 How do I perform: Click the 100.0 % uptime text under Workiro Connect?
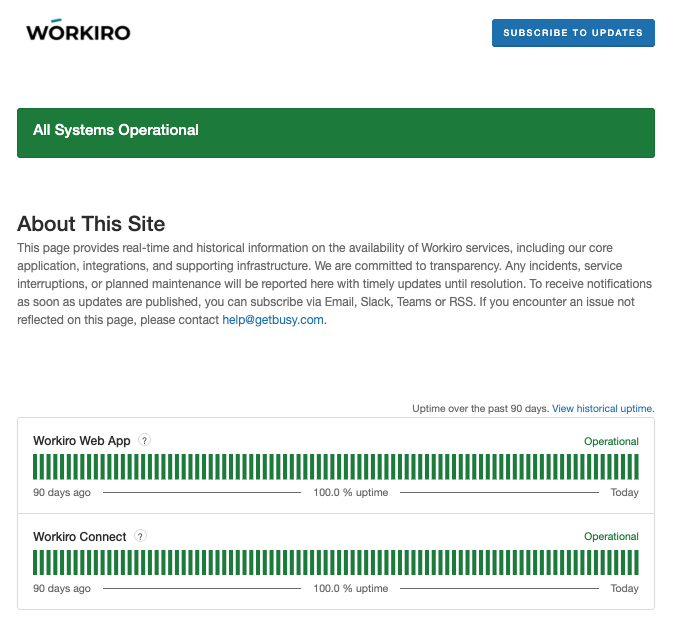(350, 589)
